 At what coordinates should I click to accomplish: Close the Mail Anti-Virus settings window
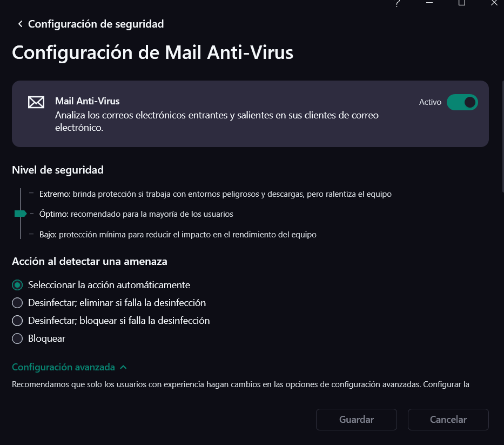(494, 3)
